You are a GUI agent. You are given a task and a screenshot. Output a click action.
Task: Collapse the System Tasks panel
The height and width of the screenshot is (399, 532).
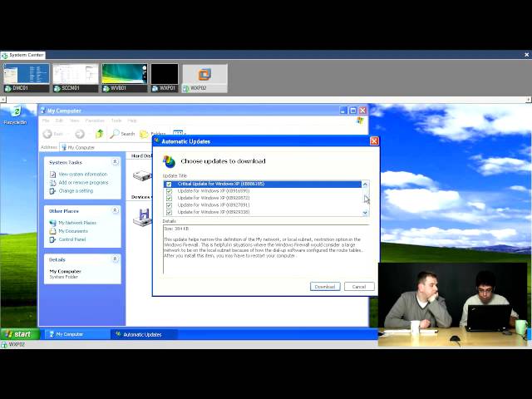tap(115, 162)
